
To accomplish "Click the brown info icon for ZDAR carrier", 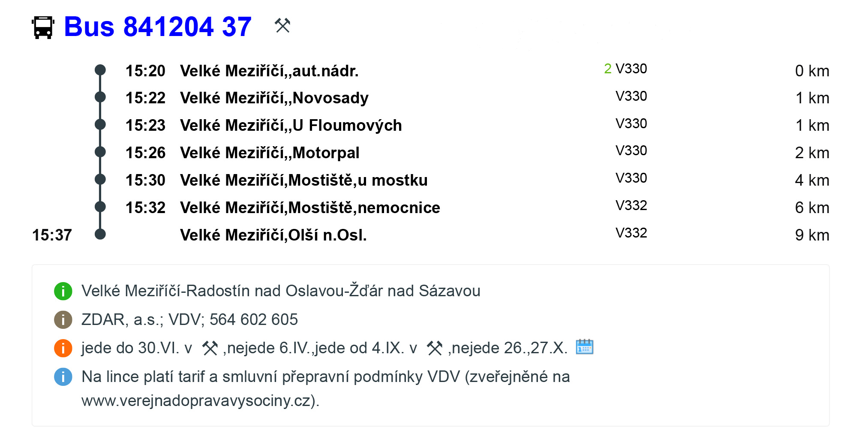I will pos(63,320).
